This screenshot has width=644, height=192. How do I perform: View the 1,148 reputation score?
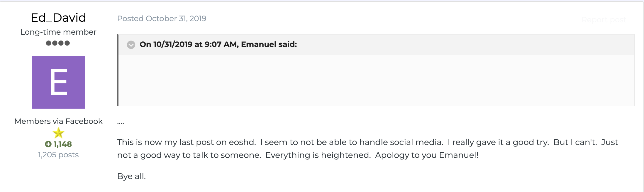[62, 144]
